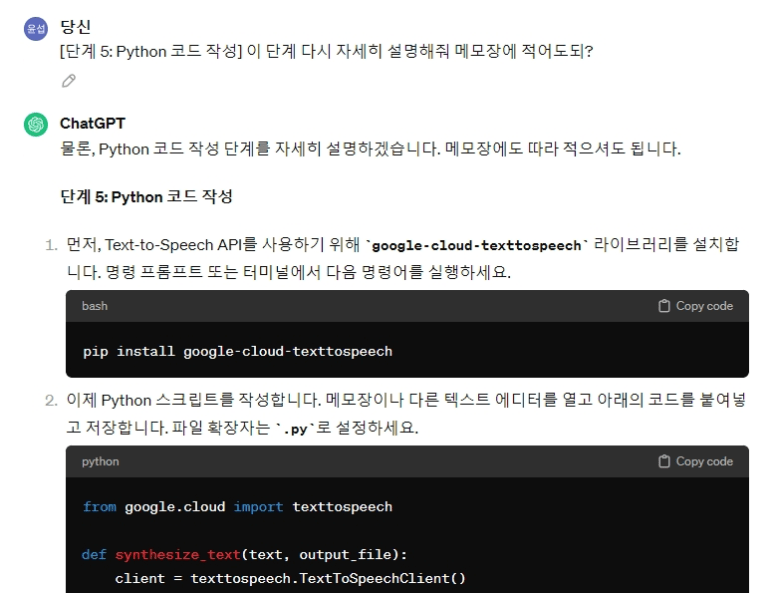773x593 pixels.
Task: Click the inline code google-cloud-texttospeech
Action: (x=477, y=245)
